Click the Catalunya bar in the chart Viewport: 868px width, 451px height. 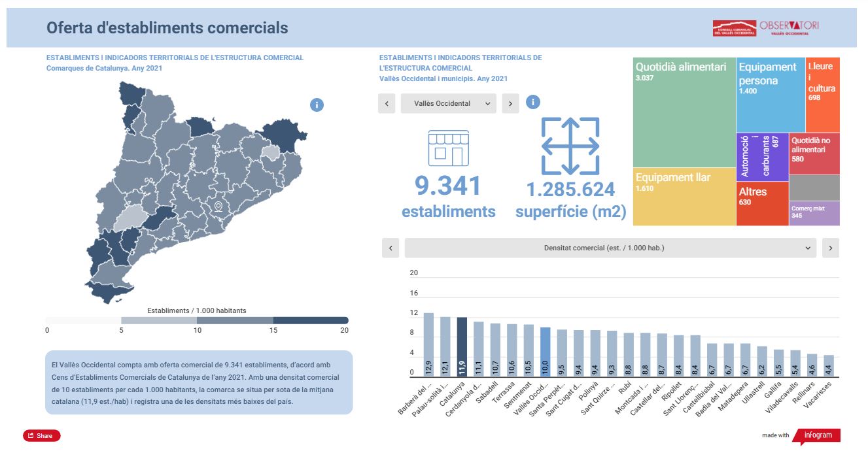point(462,347)
